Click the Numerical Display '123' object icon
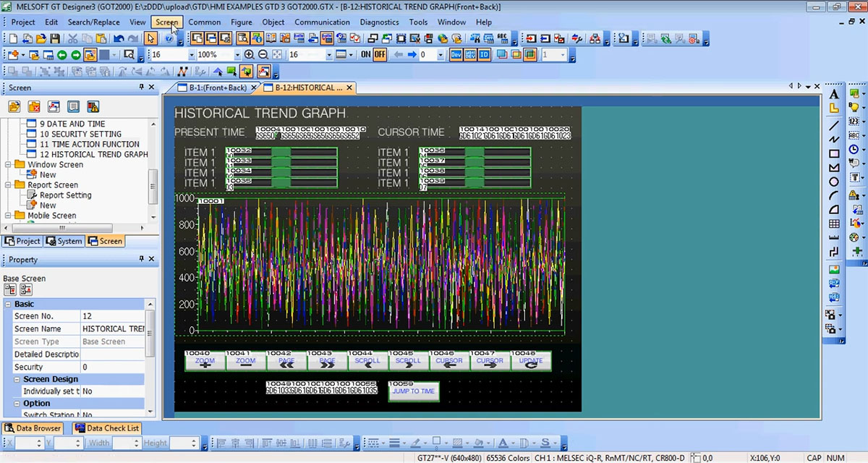 pyautogui.click(x=854, y=122)
